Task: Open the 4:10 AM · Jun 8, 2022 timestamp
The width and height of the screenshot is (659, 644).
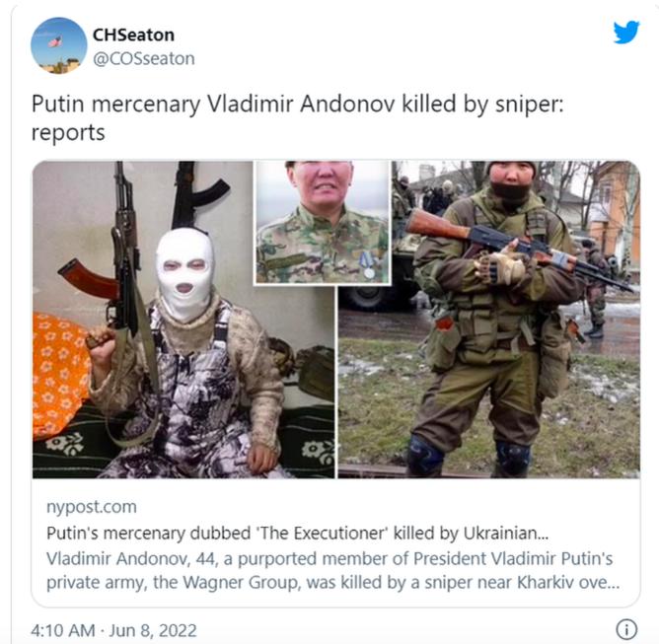Action: 113,630
